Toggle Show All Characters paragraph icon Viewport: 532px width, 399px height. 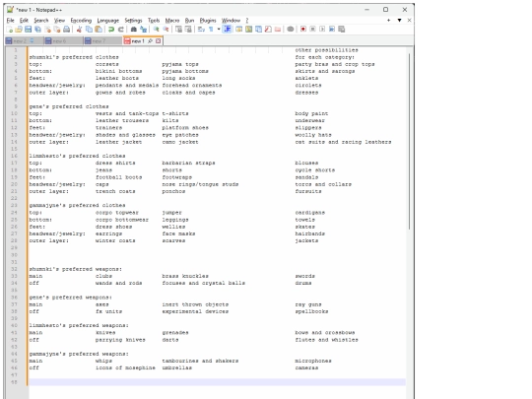pyautogui.click(x=211, y=30)
